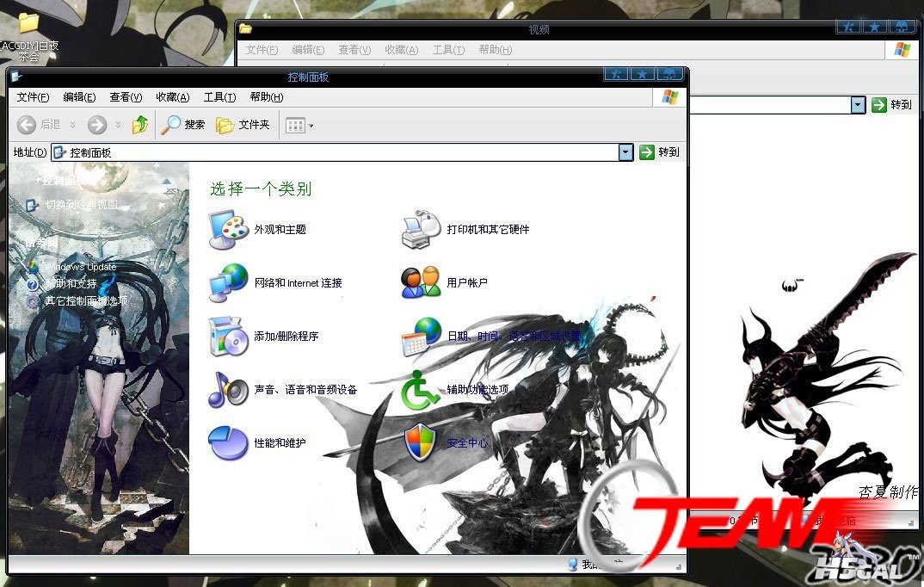Open the 用户帐户 users icon

[421, 283]
